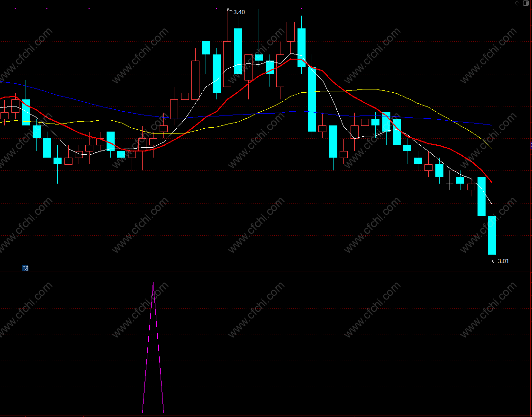
Task: Click the 3.01 low price label
Action: [x=503, y=261]
